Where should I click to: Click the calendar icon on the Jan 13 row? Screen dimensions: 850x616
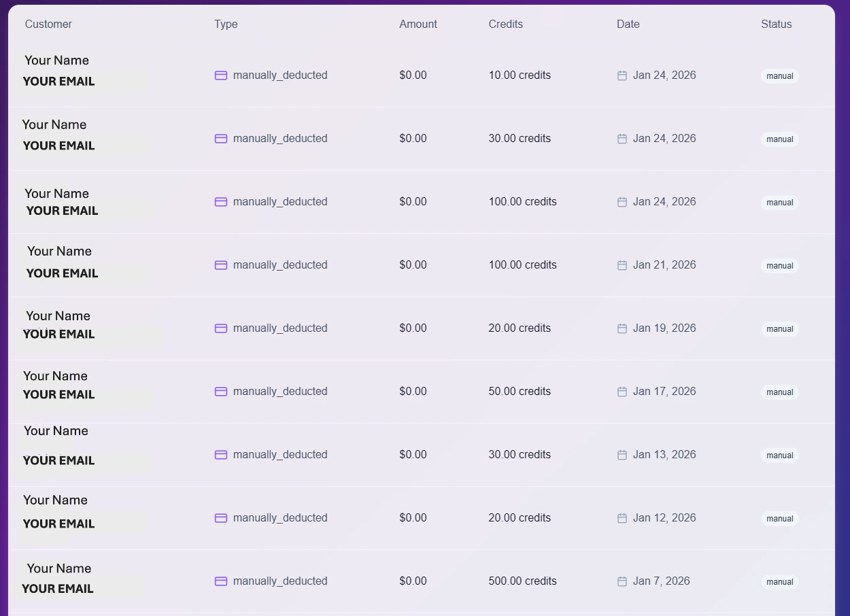click(622, 455)
